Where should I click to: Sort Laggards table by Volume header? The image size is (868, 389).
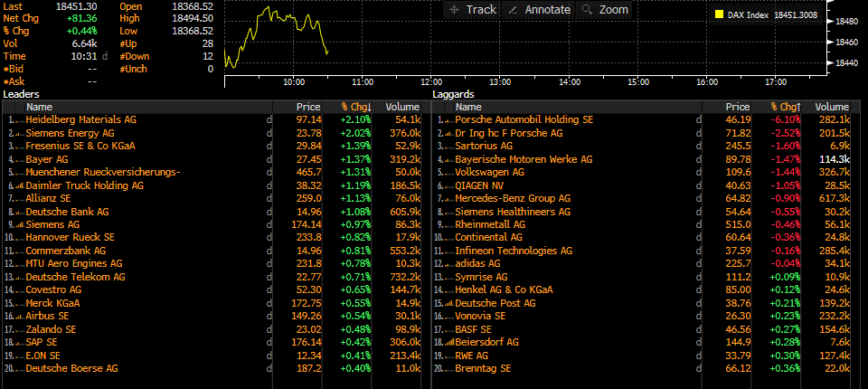coord(832,107)
